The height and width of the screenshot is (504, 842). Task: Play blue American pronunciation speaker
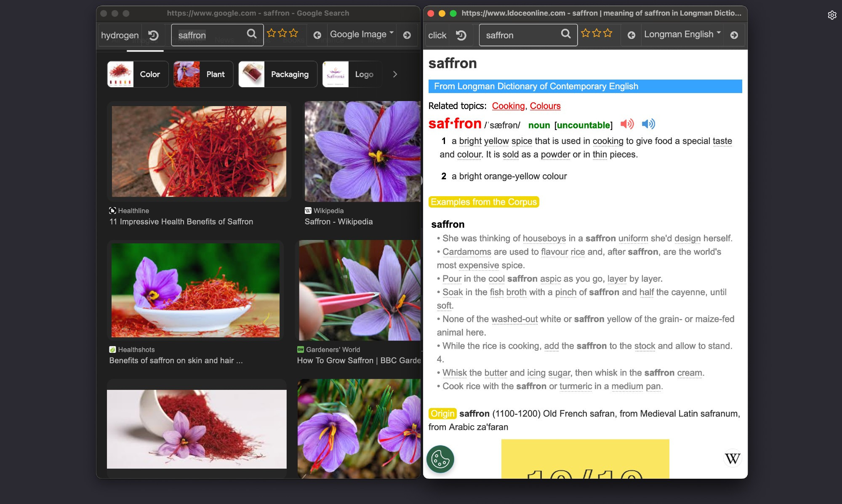pyautogui.click(x=648, y=124)
